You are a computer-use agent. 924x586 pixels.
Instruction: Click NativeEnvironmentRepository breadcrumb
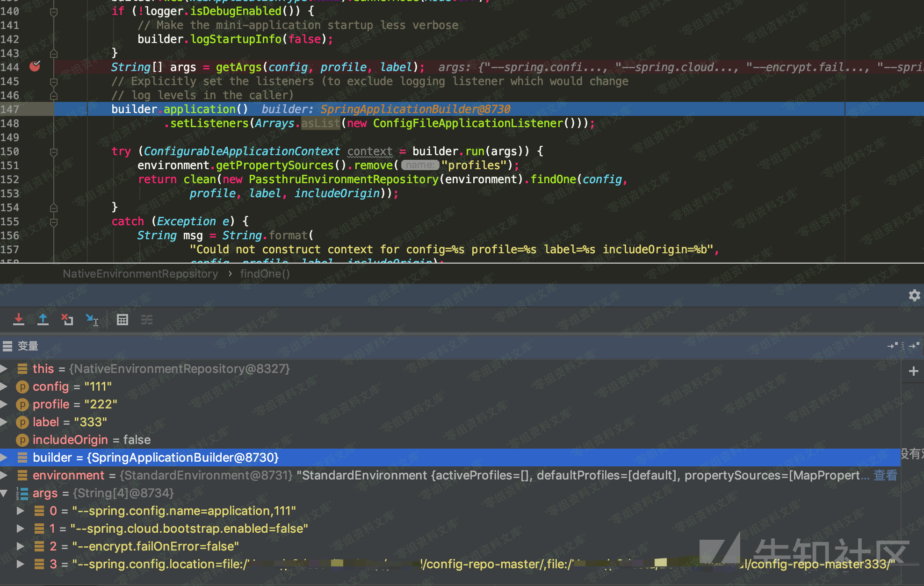[140, 274]
